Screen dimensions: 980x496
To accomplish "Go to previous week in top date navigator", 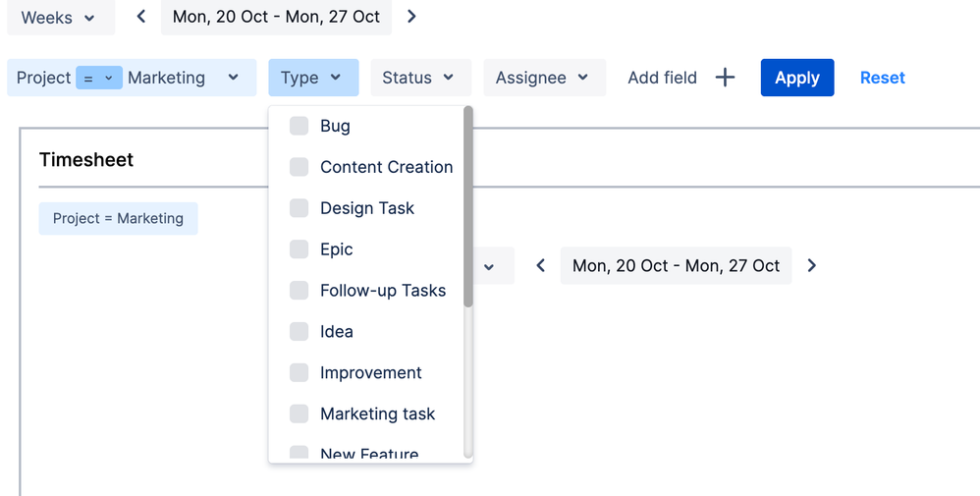I will click(x=141, y=17).
